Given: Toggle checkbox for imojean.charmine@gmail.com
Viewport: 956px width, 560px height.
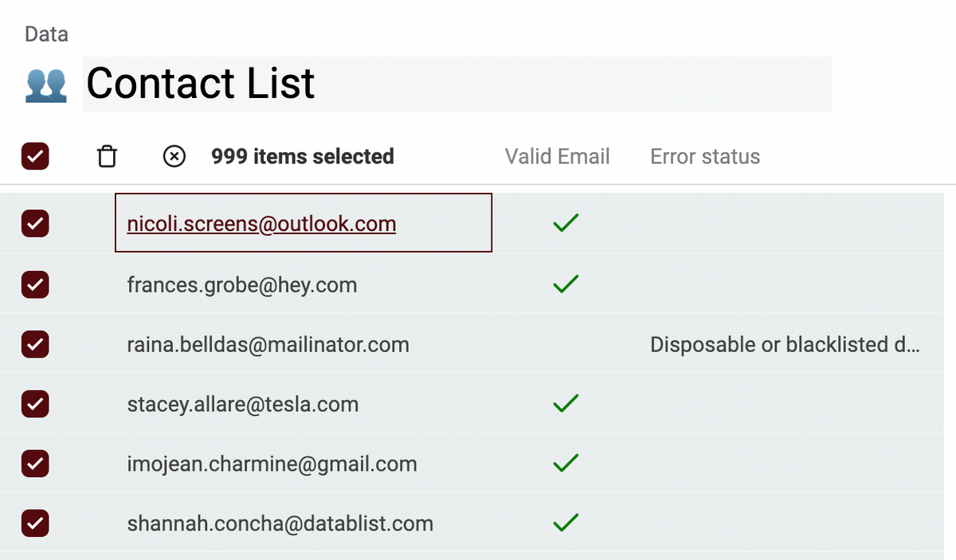Looking at the screenshot, I should coord(35,464).
